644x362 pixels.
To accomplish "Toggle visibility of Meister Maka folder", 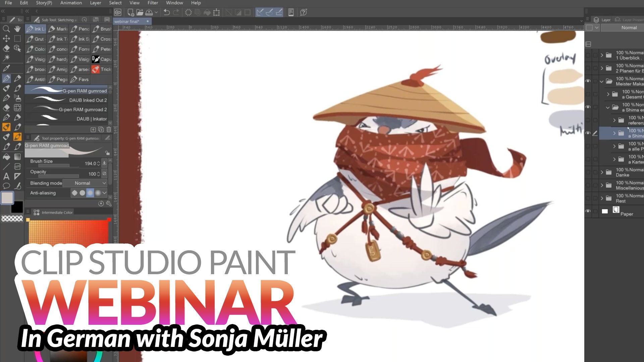I will click(588, 81).
